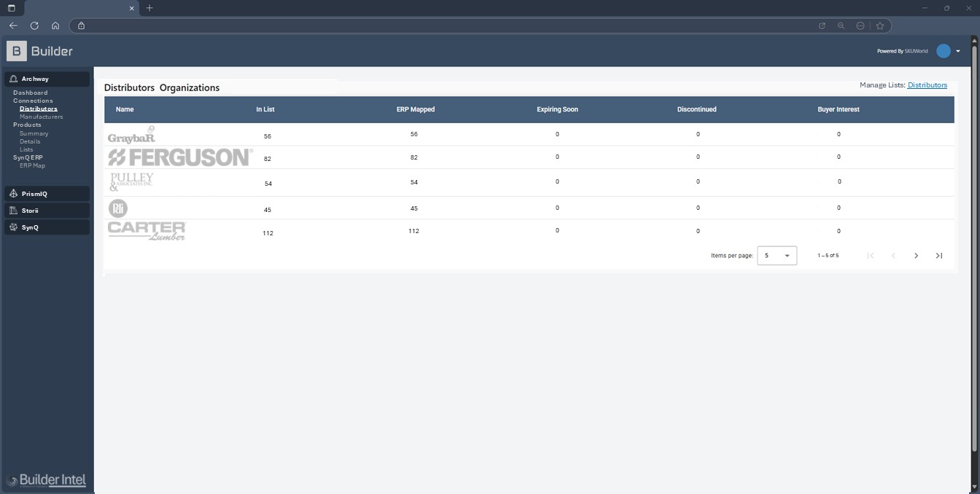The height and width of the screenshot is (494, 980).
Task: Click the browser zoom-out magnifier icon
Action: [x=841, y=26]
